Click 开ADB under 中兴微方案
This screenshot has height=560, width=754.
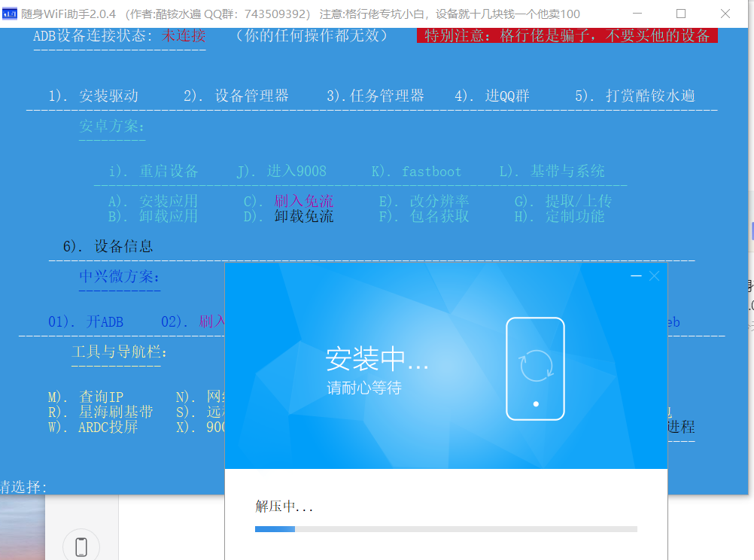point(86,321)
